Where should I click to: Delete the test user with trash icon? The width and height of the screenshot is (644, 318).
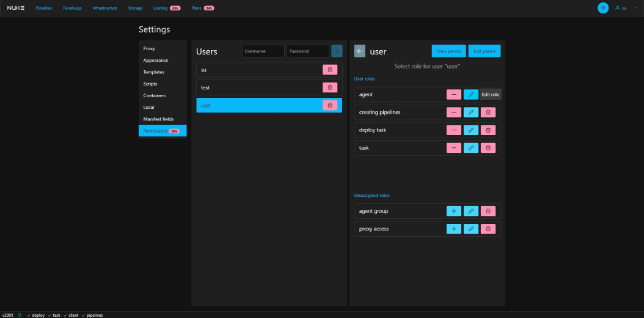pos(330,87)
